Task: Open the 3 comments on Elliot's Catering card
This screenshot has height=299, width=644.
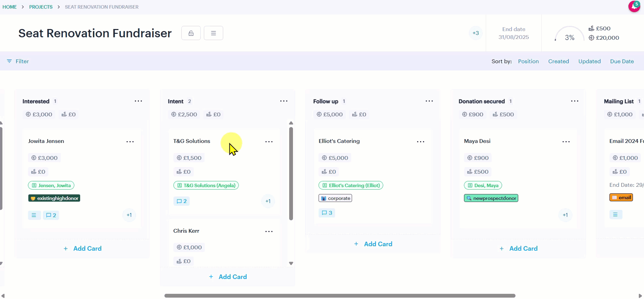Action: (327, 213)
